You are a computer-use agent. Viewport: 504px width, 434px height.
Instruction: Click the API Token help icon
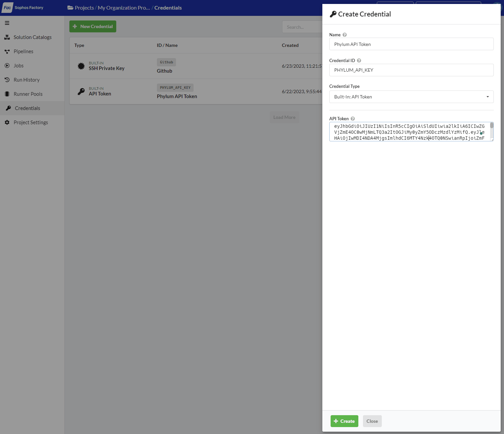[x=353, y=119]
